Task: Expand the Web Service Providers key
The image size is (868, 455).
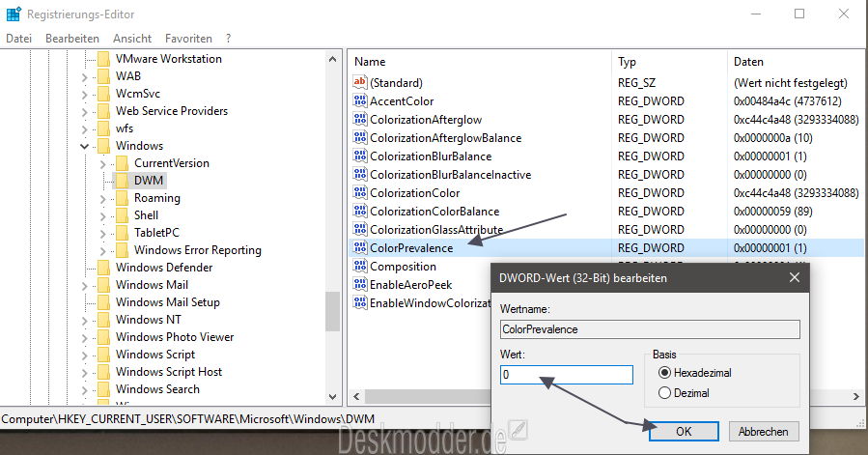Action: coord(84,111)
